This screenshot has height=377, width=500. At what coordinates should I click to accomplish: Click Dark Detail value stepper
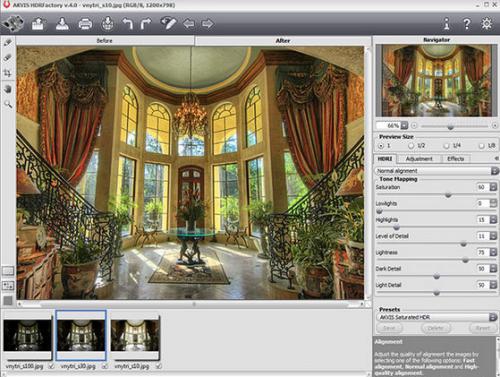(493, 269)
